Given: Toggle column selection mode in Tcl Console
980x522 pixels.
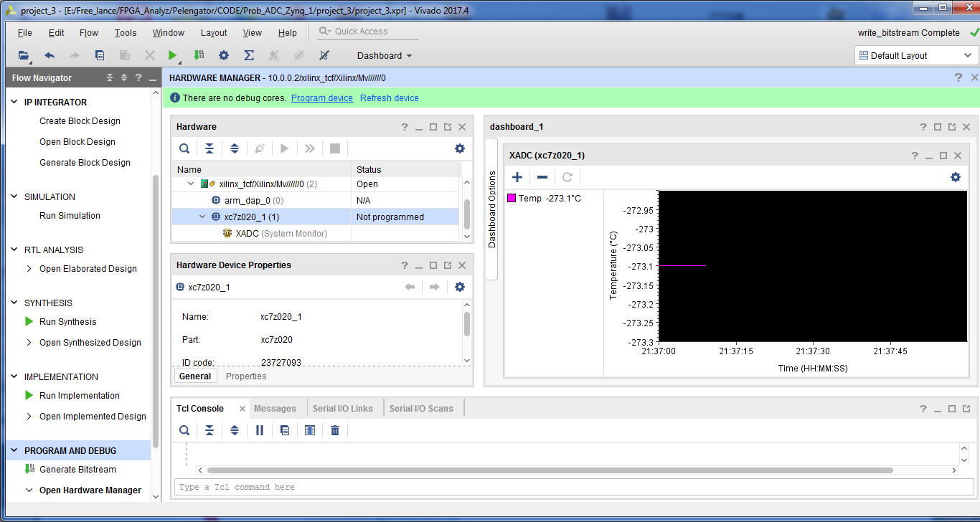Looking at the screenshot, I should pos(310,430).
